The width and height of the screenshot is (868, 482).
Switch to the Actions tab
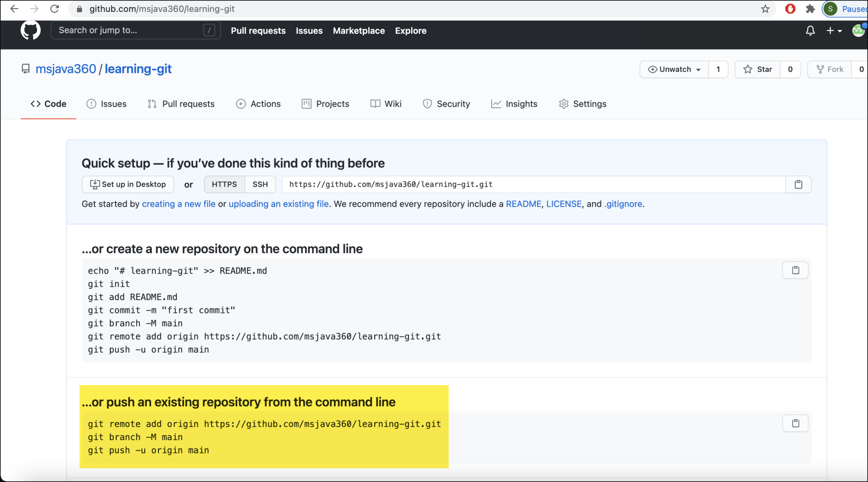258,104
